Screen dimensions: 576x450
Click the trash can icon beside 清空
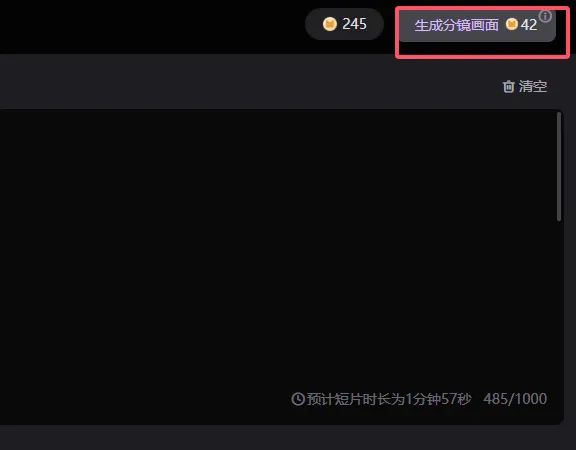pos(508,87)
